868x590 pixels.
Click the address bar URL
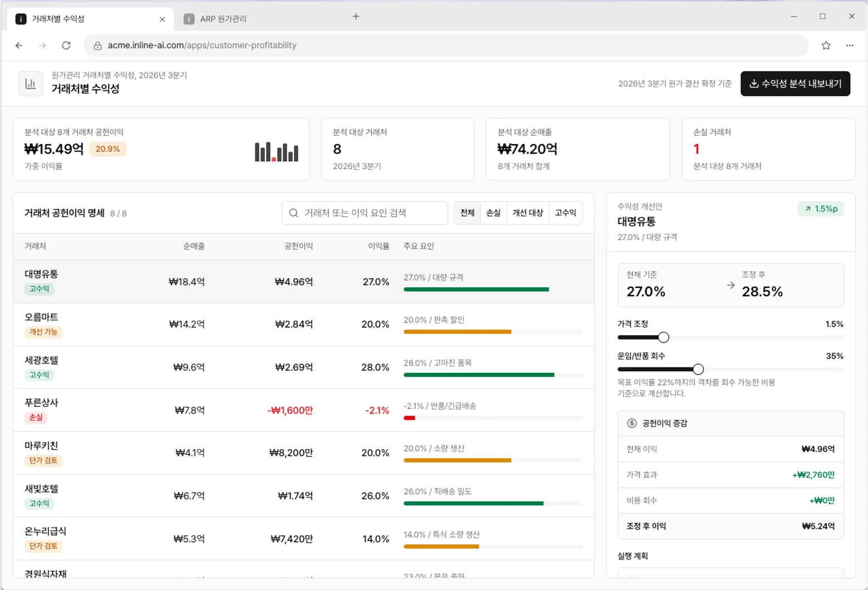pos(202,46)
